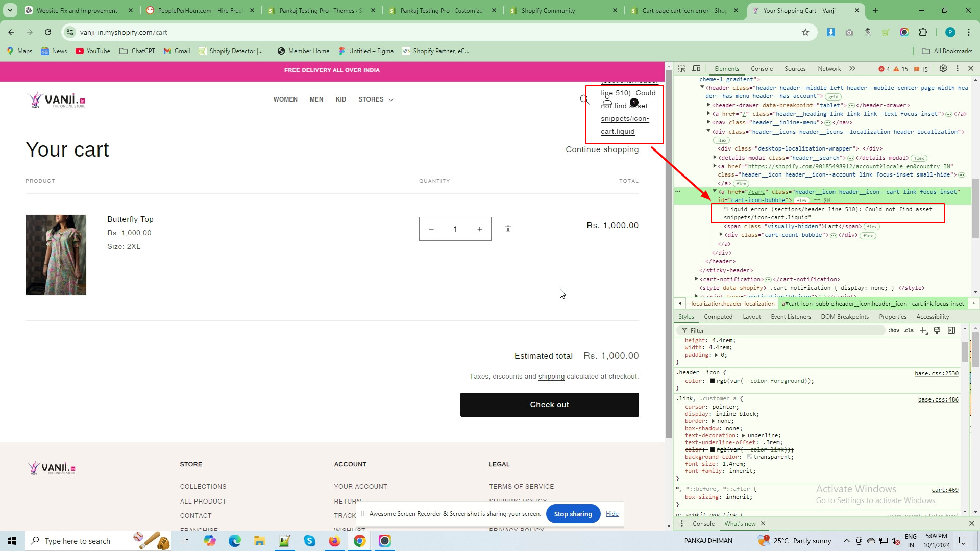Toggle the device toolbar icon in DevTools
This screenshot has width=980, height=551.
coord(696,69)
